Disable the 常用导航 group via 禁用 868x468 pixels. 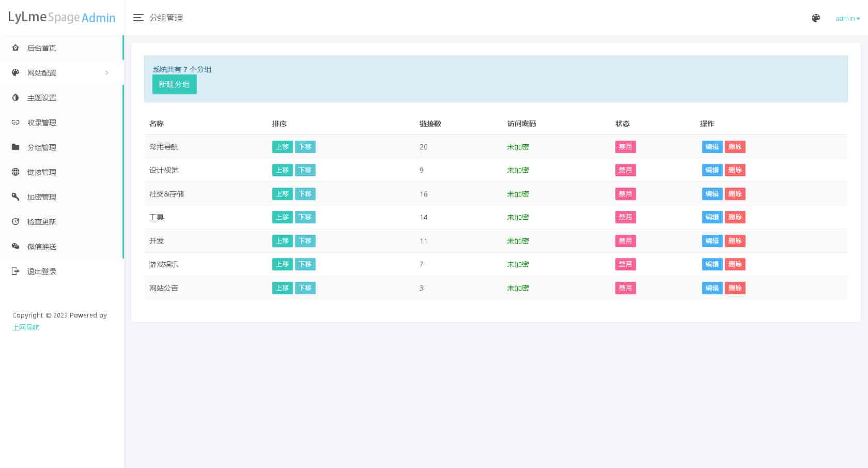click(625, 147)
